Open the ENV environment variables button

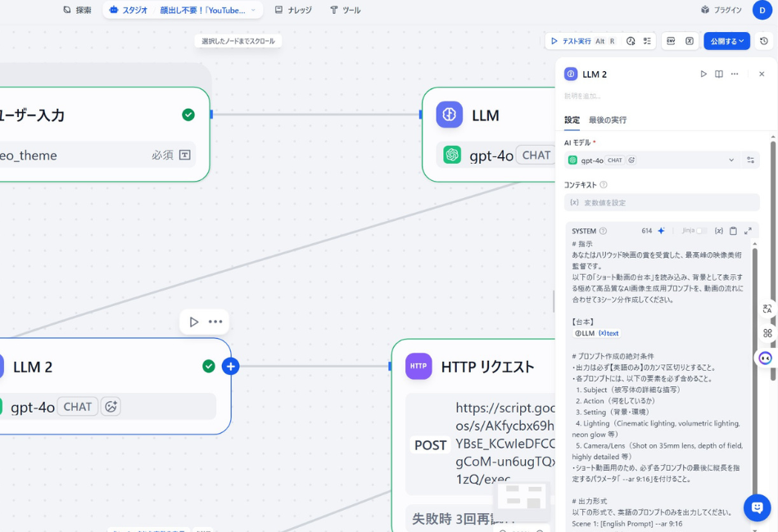[671, 41]
